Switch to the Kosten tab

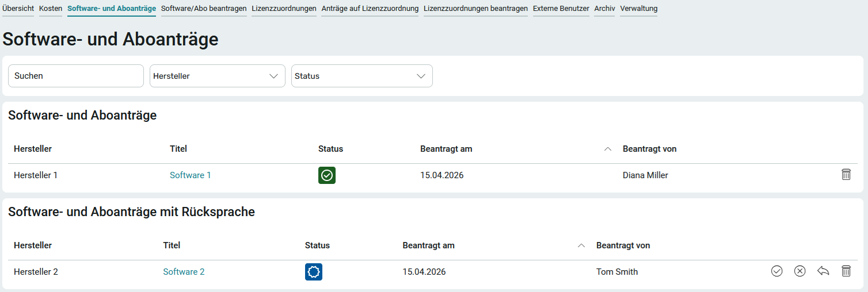pos(51,9)
